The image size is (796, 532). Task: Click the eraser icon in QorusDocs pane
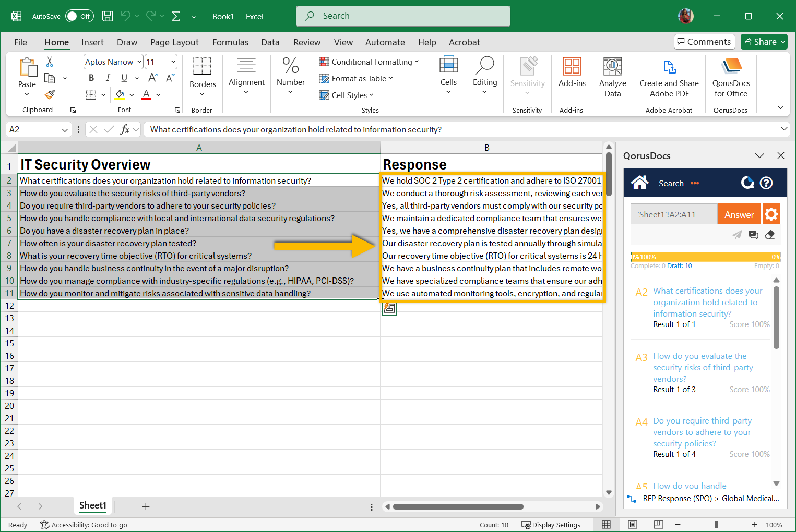click(769, 235)
